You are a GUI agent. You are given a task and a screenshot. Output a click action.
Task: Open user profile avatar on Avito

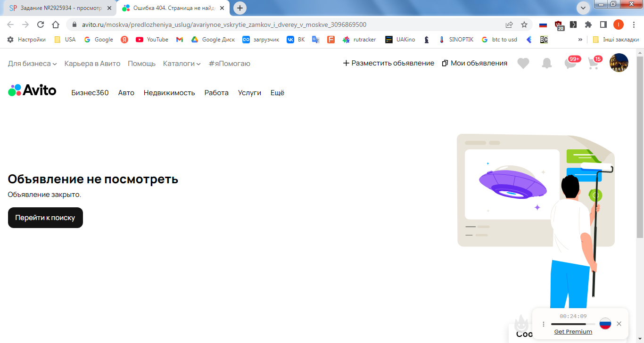pos(619,63)
